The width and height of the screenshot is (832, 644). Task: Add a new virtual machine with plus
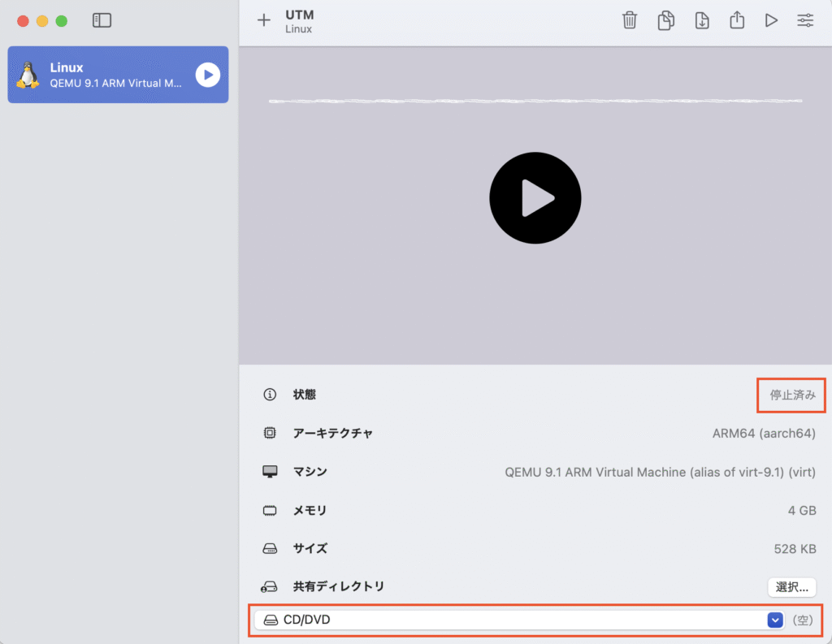tap(264, 20)
